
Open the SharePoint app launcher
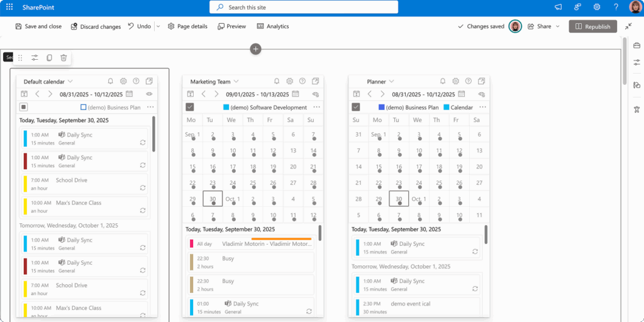9,7
